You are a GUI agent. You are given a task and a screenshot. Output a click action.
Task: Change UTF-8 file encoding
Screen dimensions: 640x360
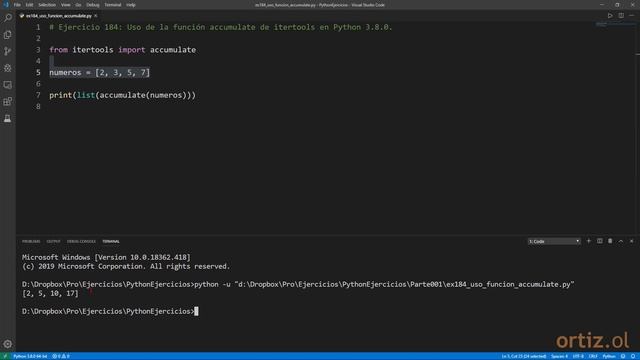pos(578,356)
